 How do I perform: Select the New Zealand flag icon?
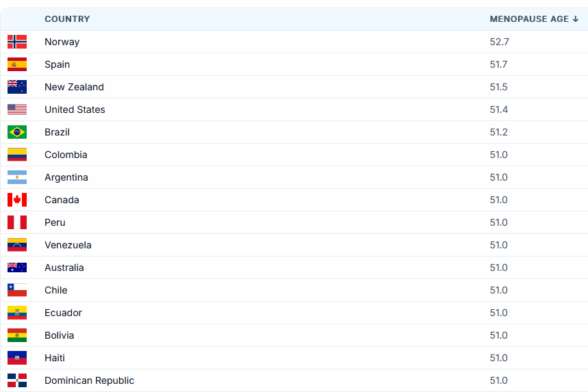click(17, 87)
